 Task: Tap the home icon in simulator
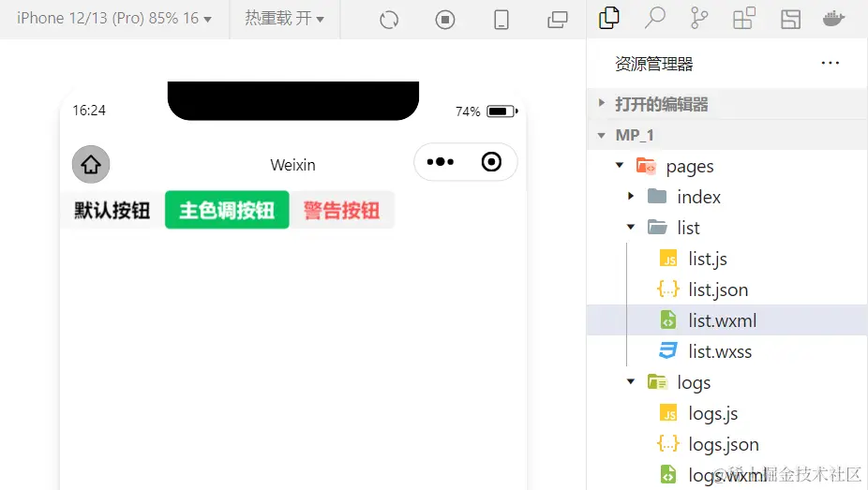91,164
